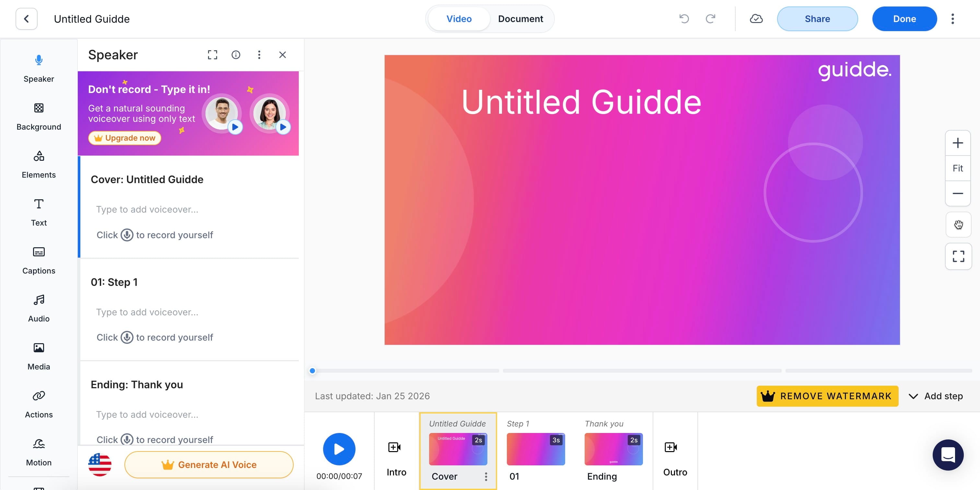The height and width of the screenshot is (490, 980).
Task: Click the cloud save status icon
Action: [756, 19]
